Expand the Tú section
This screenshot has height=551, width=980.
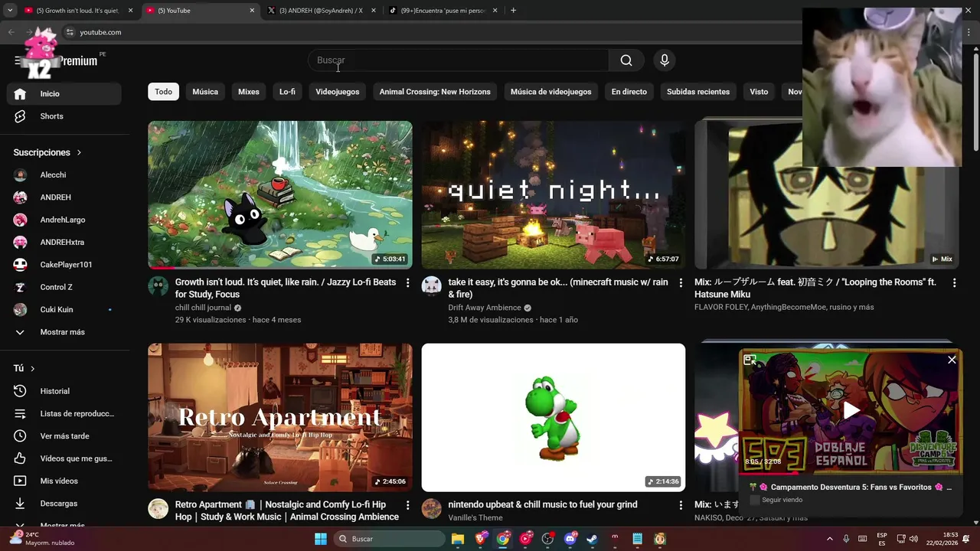click(24, 368)
